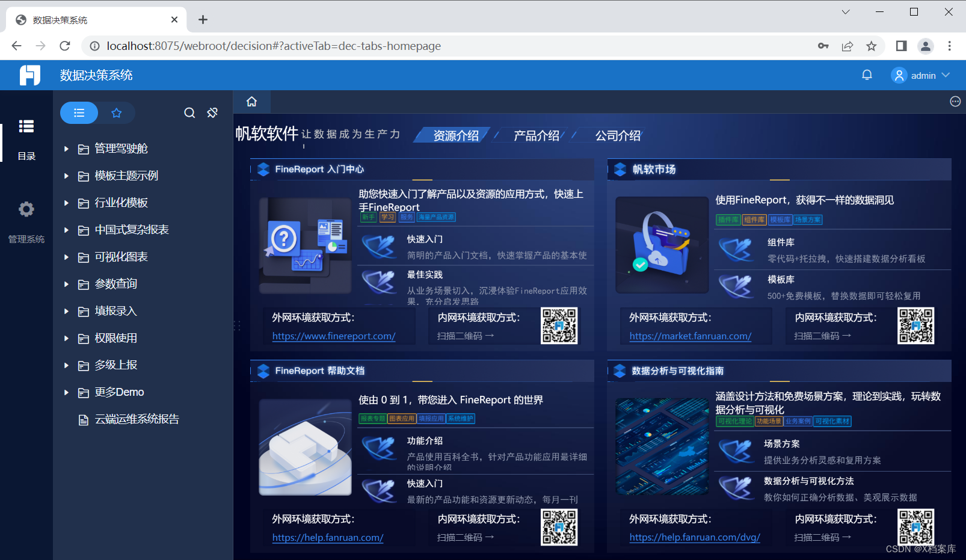The height and width of the screenshot is (560, 966).
Task: Click the 帆软市场 cloud folder thumbnail
Action: (662, 245)
